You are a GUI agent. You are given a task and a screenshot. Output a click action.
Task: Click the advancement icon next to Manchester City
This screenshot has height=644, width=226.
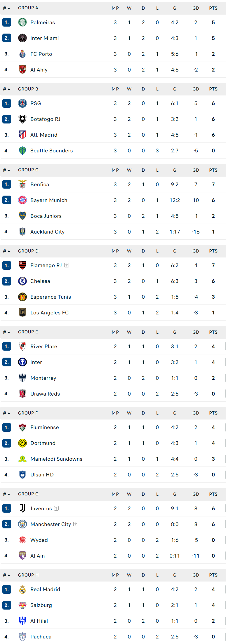(76, 524)
